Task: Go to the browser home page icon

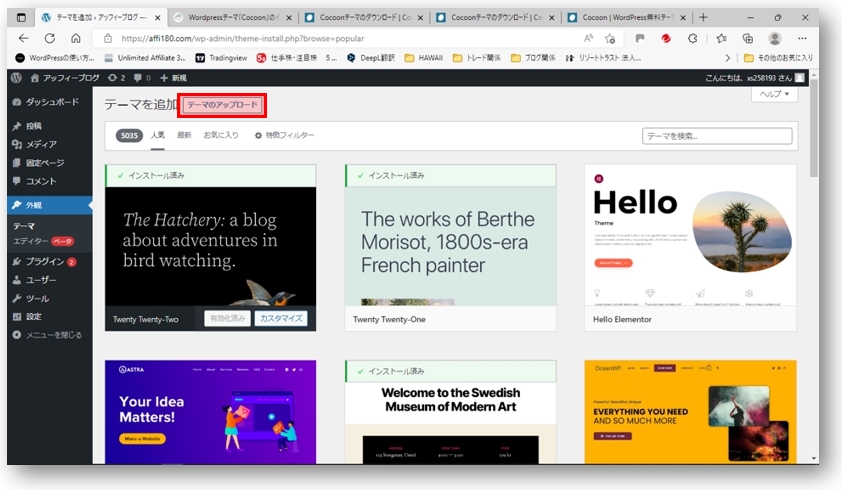Action: point(76,38)
